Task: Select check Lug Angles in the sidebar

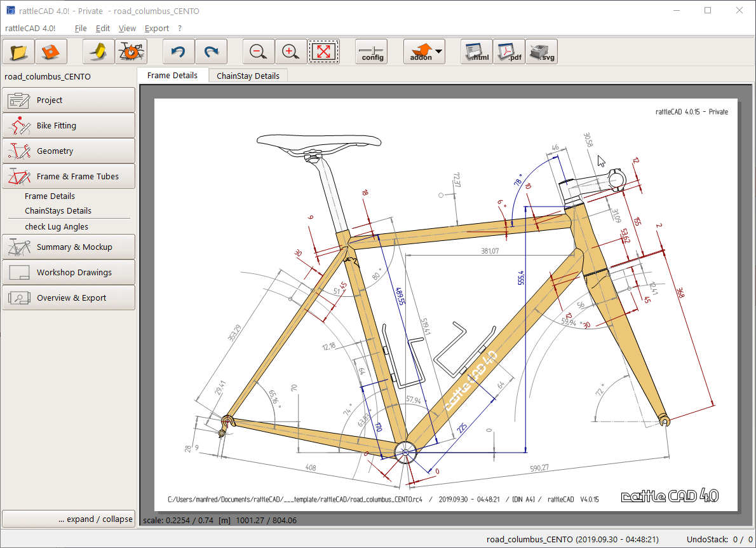Action: [x=57, y=227]
